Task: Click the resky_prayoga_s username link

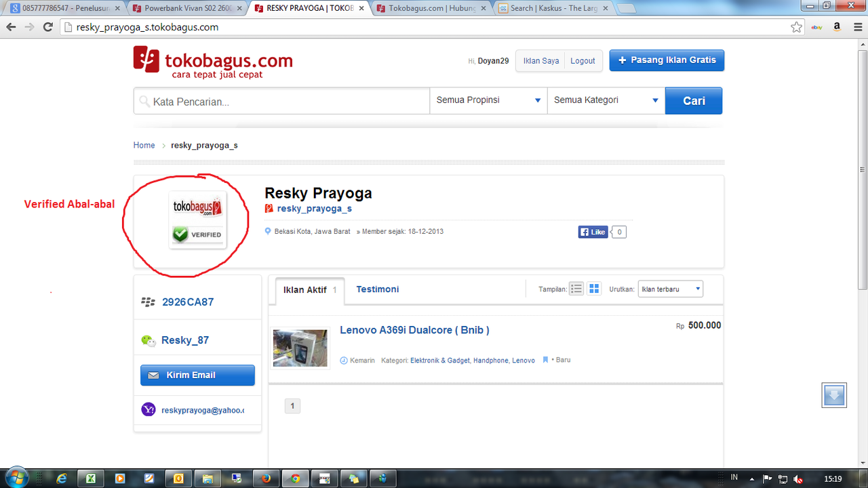Action: [x=314, y=209]
